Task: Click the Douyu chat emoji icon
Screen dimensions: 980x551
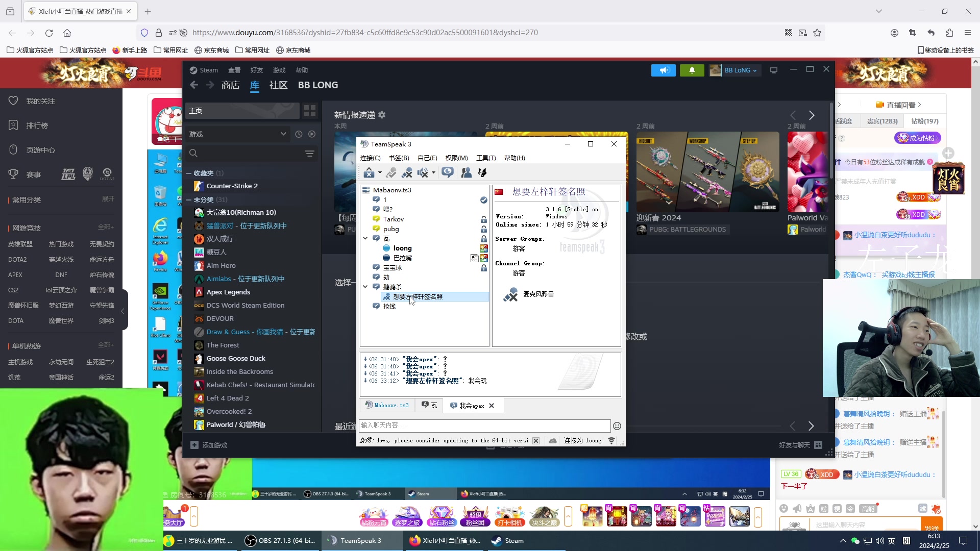Action: tap(784, 509)
